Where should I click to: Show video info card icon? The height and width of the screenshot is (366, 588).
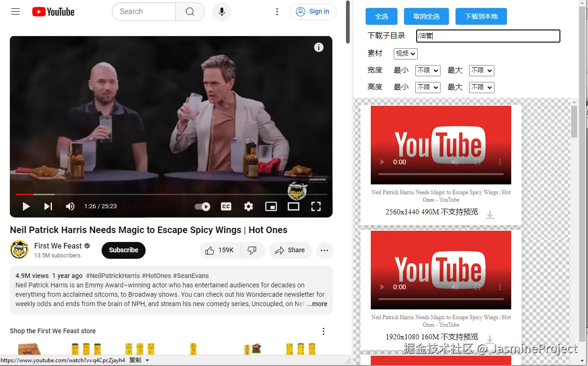point(319,47)
